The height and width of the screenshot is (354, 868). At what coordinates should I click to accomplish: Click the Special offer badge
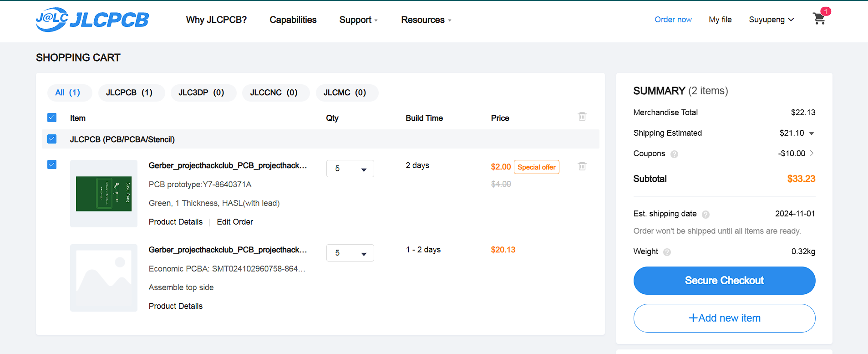pos(536,167)
